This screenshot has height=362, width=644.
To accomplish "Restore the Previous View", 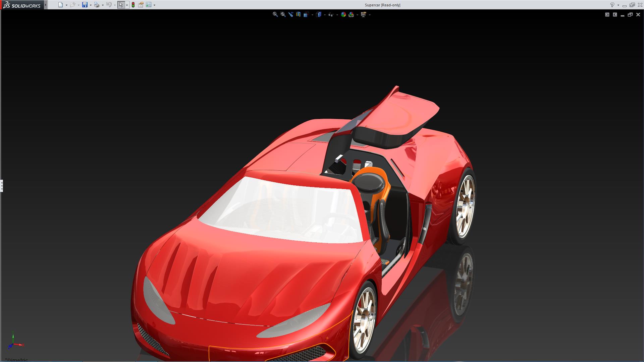I will (x=290, y=14).
